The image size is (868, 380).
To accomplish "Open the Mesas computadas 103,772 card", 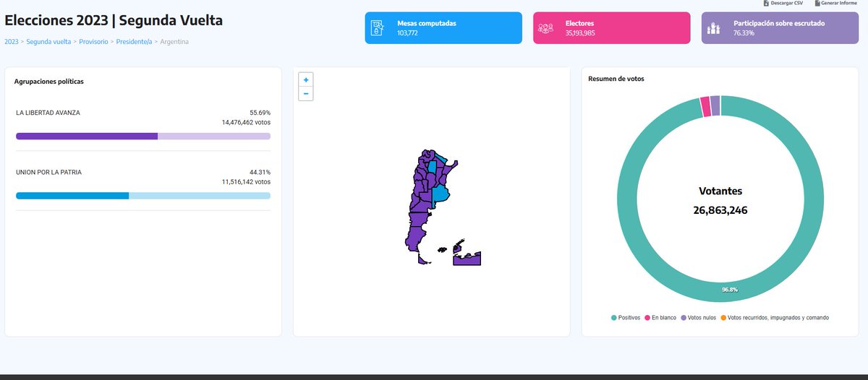I will [443, 28].
